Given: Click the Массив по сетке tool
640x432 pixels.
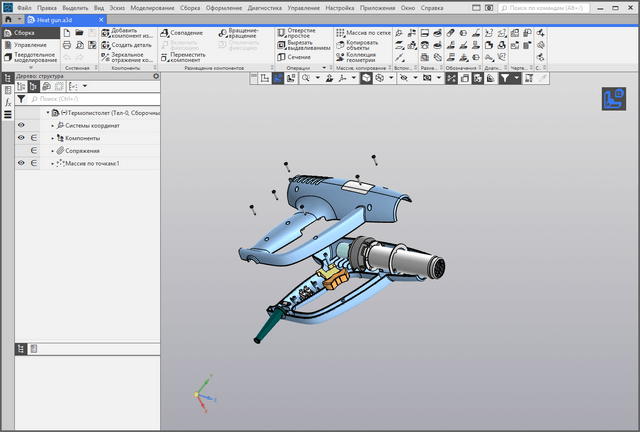Looking at the screenshot, I should click(x=341, y=33).
